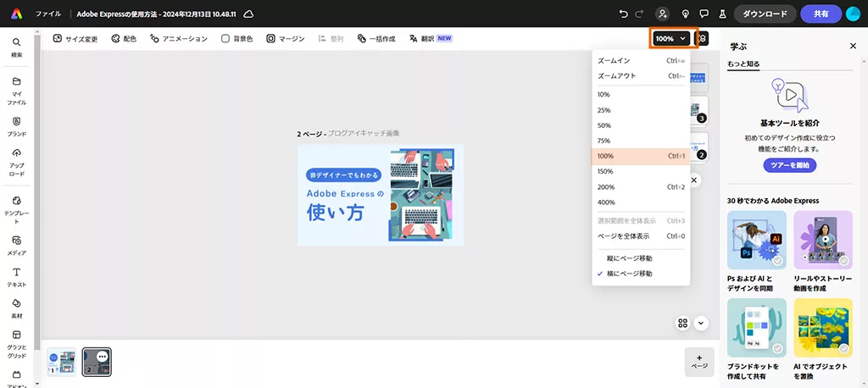The height and width of the screenshot is (388, 868).
Task: Click the ダウンロード button
Action: point(765,14)
